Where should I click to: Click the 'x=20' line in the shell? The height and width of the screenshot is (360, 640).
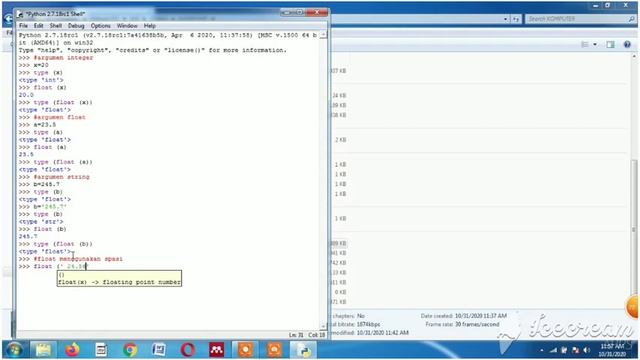coord(41,65)
